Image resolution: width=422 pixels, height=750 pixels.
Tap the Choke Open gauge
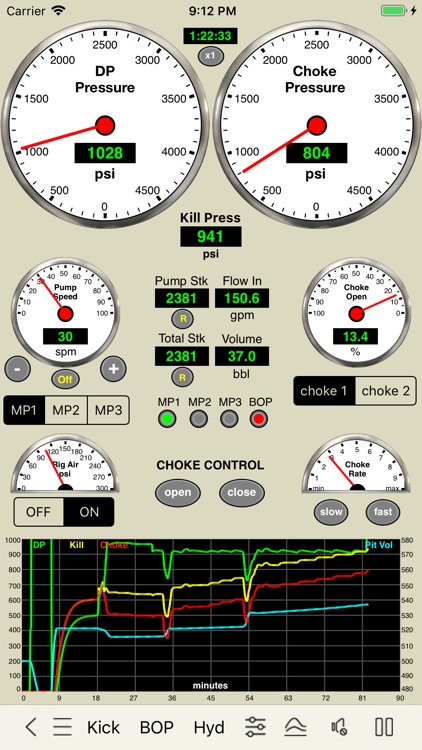point(356,313)
